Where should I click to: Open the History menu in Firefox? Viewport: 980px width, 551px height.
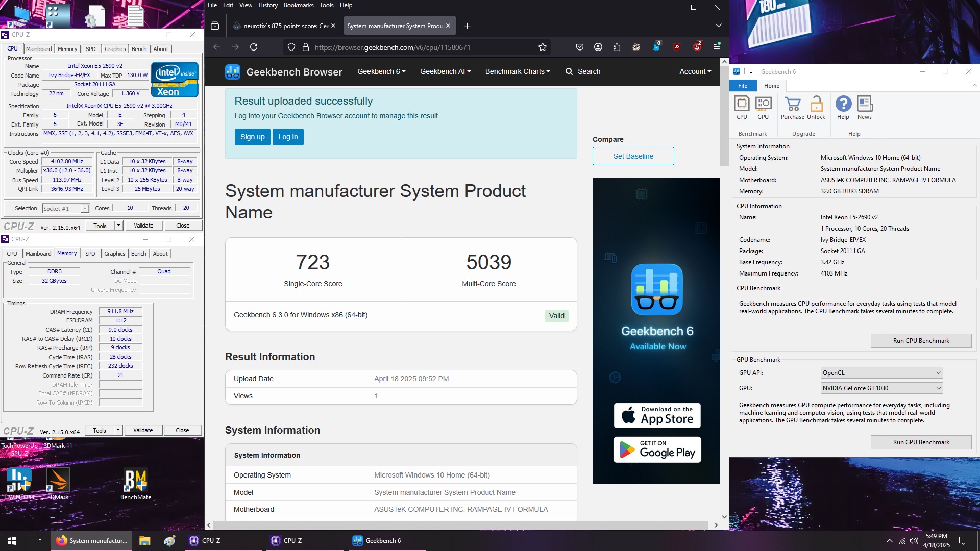[x=268, y=5]
